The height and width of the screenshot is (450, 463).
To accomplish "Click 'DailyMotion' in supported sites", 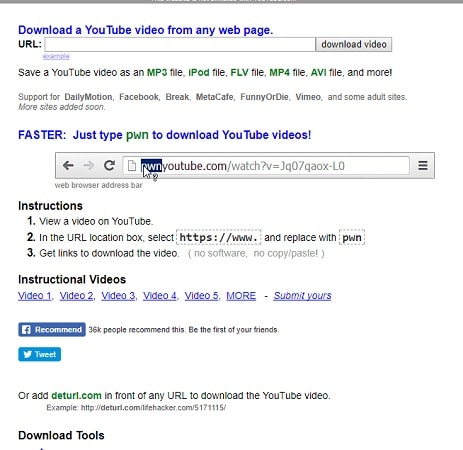I will (x=88, y=97).
